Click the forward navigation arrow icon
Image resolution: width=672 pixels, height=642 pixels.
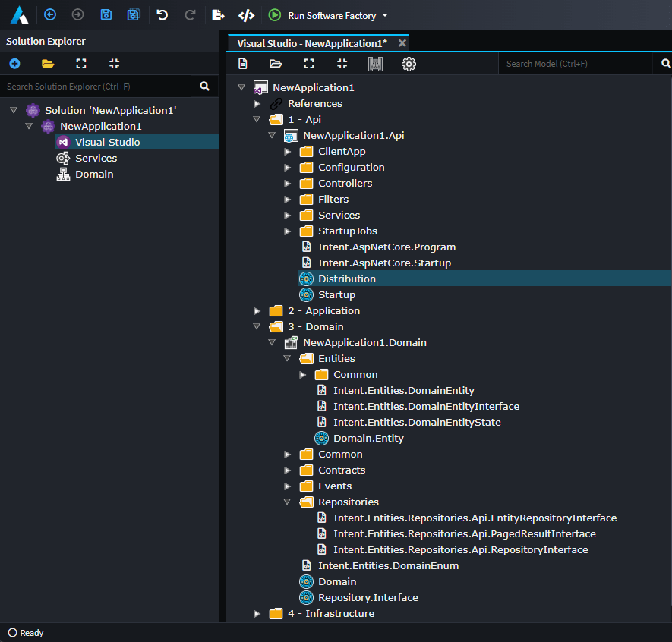(77, 15)
